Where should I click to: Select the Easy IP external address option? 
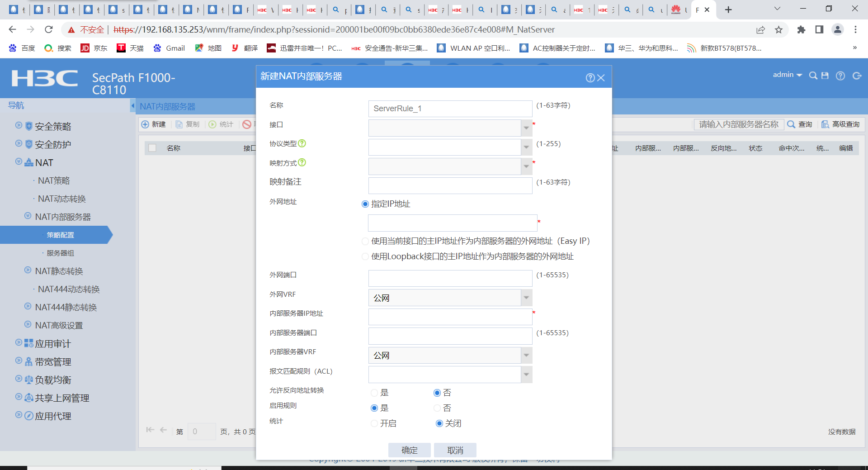pos(365,241)
